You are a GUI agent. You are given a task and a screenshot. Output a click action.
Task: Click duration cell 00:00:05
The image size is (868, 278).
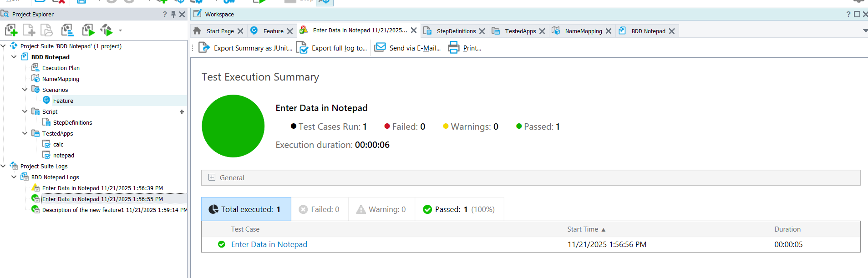pos(788,244)
